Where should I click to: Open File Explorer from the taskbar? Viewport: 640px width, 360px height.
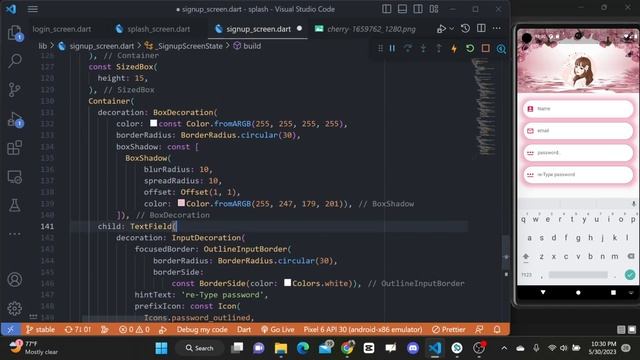coord(281,348)
